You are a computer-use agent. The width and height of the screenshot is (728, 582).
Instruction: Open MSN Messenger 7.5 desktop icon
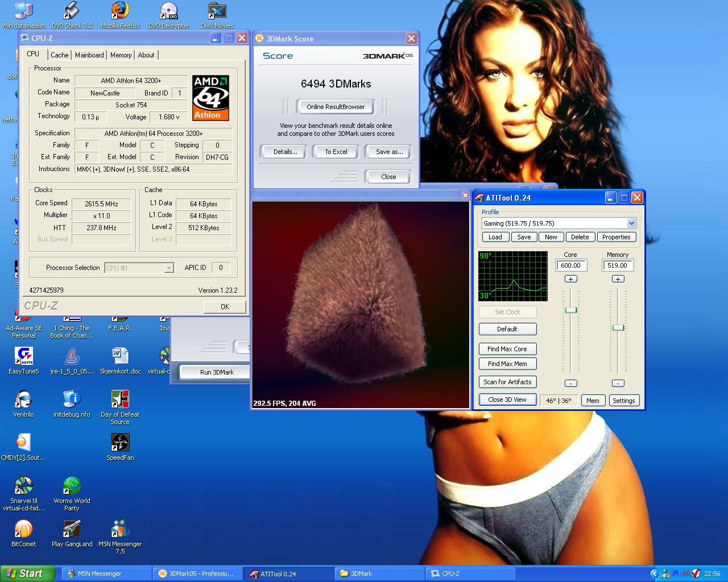coord(120,537)
